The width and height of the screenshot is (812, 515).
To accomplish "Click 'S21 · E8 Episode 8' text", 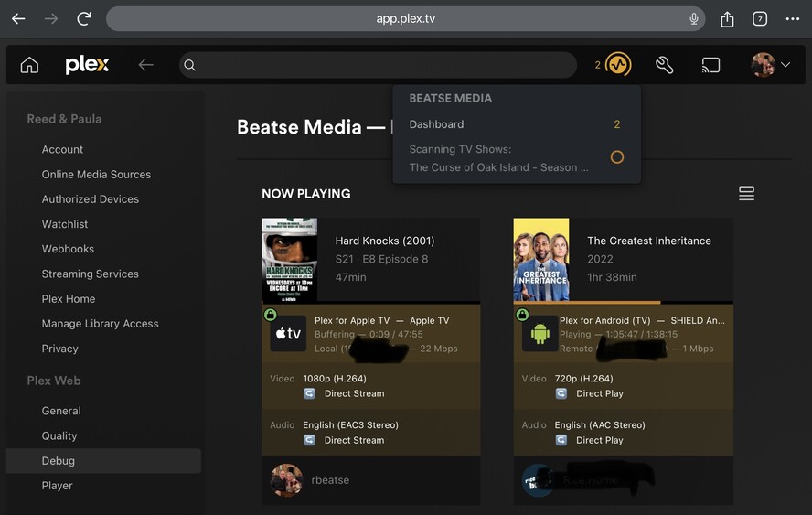I will pyautogui.click(x=381, y=259).
